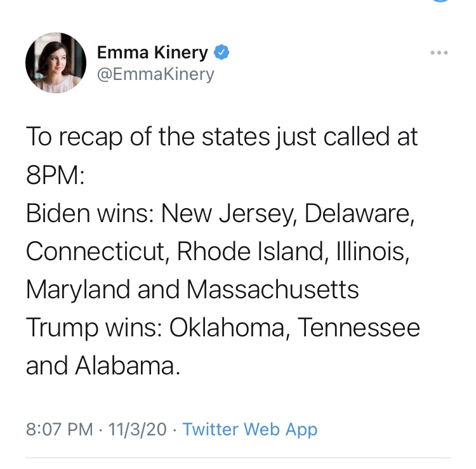
Task: Click the phrase 'Trump wins:' in the tweet
Action: point(94,328)
